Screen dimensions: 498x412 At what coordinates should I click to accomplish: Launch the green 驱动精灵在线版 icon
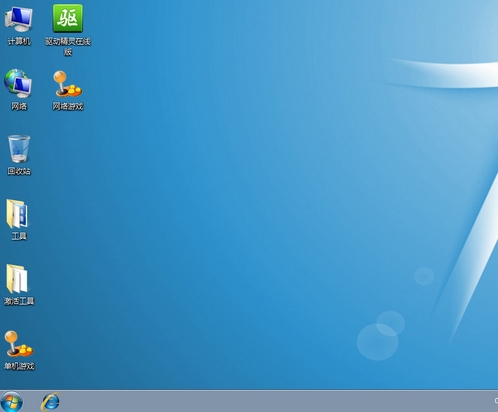68,18
